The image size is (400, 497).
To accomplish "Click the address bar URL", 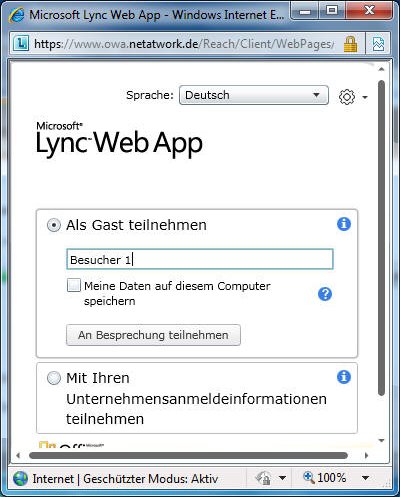I will click(x=184, y=44).
